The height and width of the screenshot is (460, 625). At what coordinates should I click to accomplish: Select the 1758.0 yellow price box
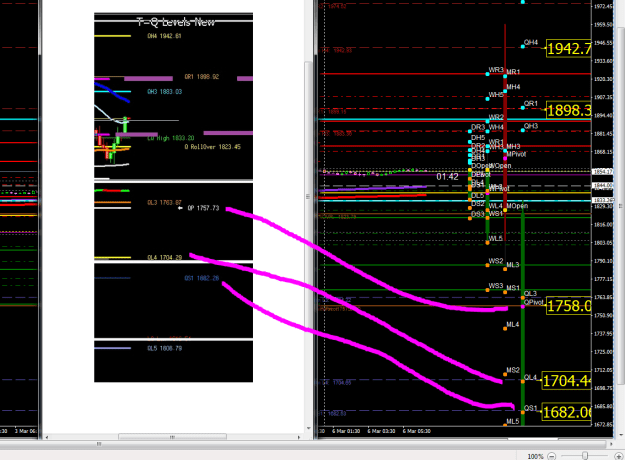point(568,306)
